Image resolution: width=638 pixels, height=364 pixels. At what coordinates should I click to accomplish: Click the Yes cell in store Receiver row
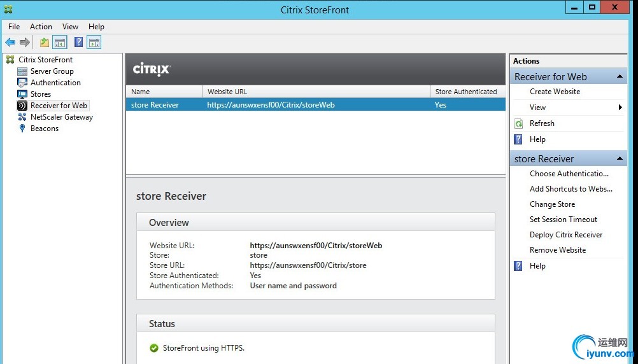[x=440, y=105]
